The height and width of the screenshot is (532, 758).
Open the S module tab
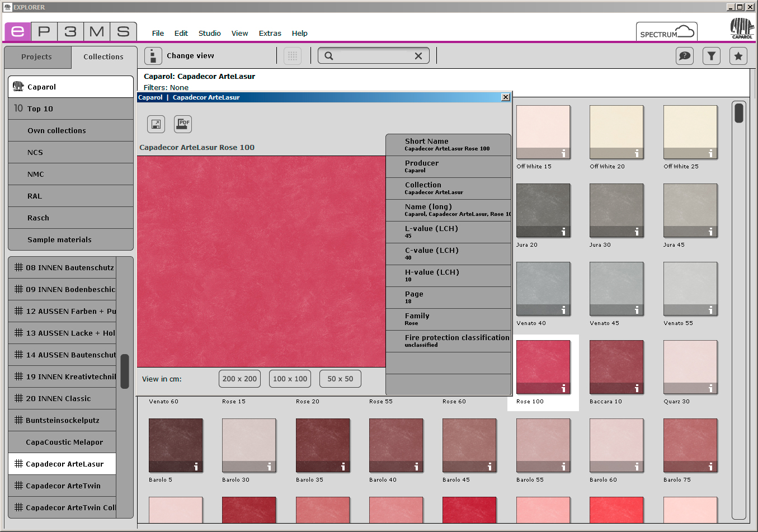124,31
